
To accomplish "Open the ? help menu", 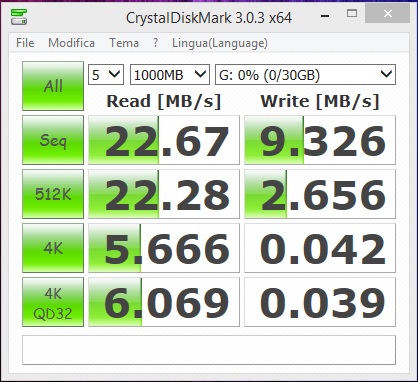I will (155, 43).
